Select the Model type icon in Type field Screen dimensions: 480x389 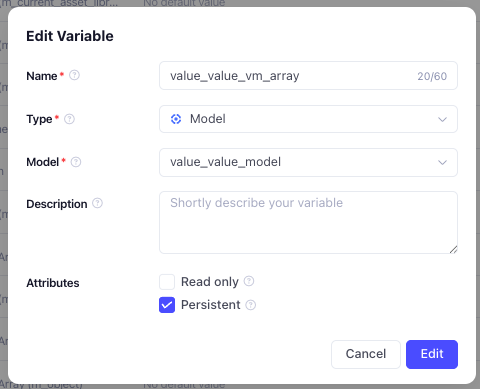point(176,119)
